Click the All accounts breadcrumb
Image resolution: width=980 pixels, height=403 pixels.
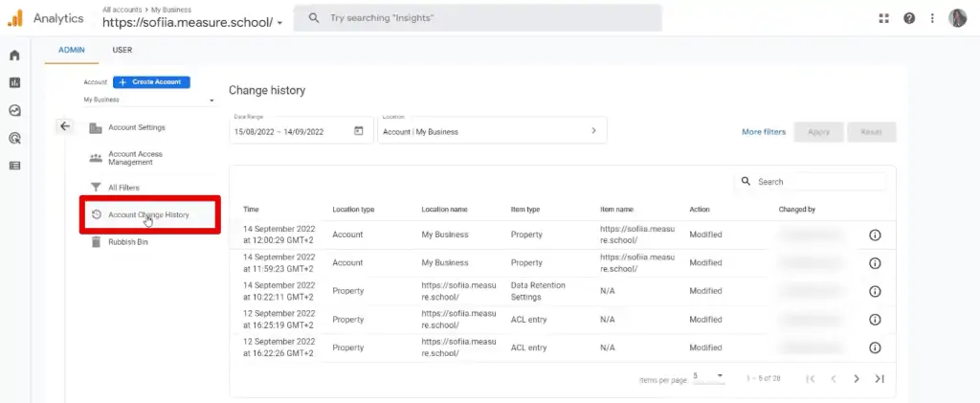(x=120, y=10)
